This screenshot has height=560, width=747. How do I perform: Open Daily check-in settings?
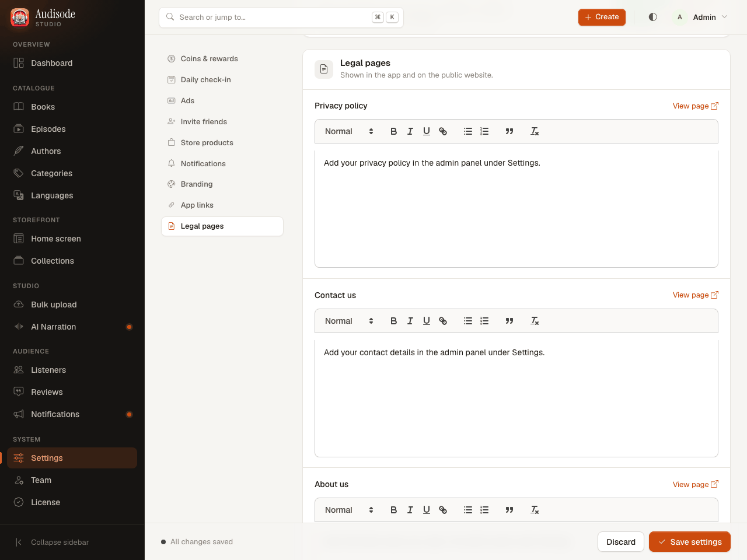[x=222, y=80]
